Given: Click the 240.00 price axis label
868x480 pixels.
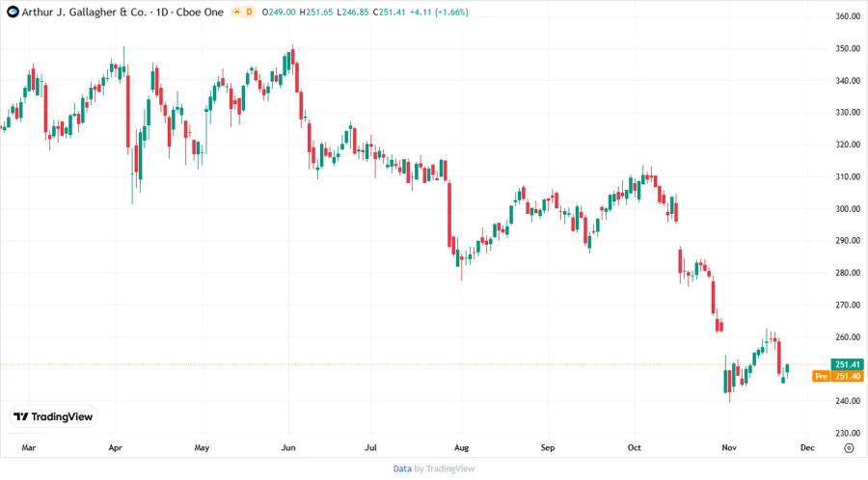Looking at the screenshot, I should point(848,401).
